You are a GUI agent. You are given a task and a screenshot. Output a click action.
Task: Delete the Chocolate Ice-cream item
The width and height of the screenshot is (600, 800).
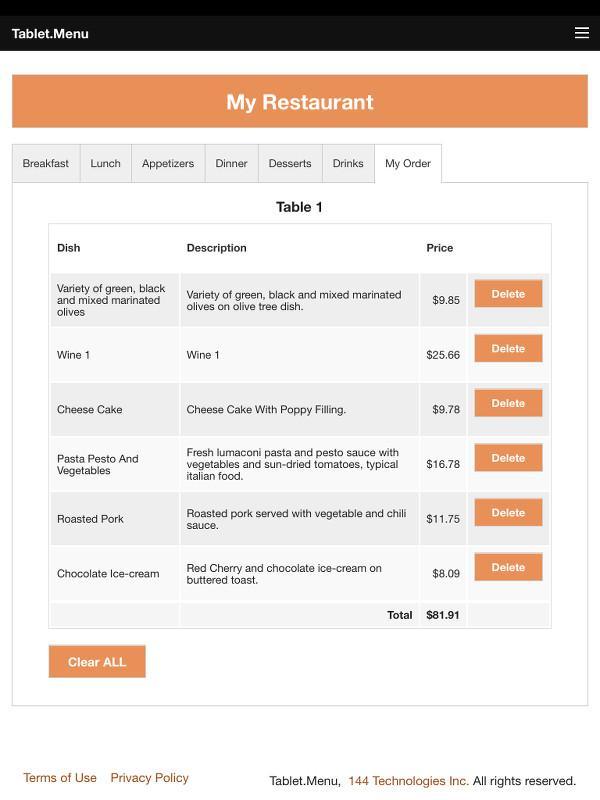507,566
